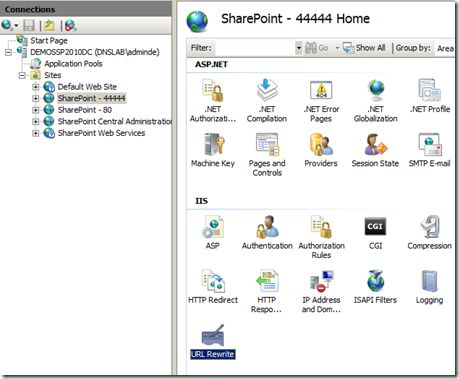This screenshot has height=379, width=459.
Task: Open SMTP E-mail feature
Action: pyautogui.click(x=430, y=150)
